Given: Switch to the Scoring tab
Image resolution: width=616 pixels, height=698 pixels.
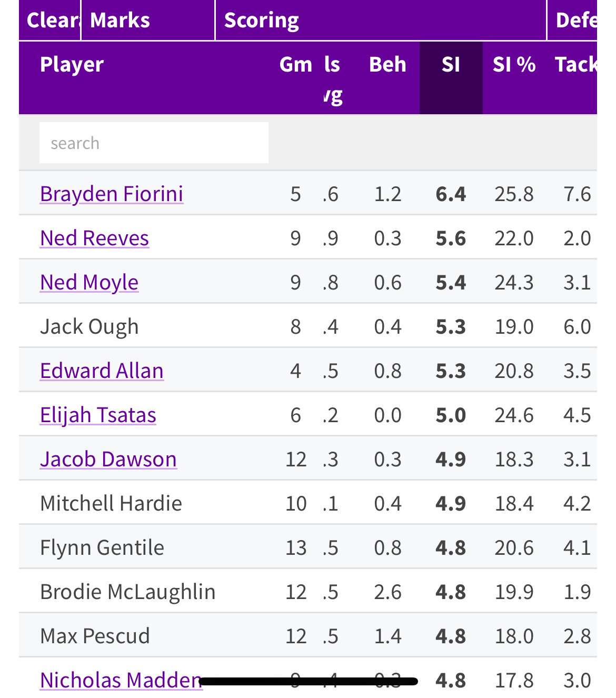Looking at the screenshot, I should [x=381, y=21].
